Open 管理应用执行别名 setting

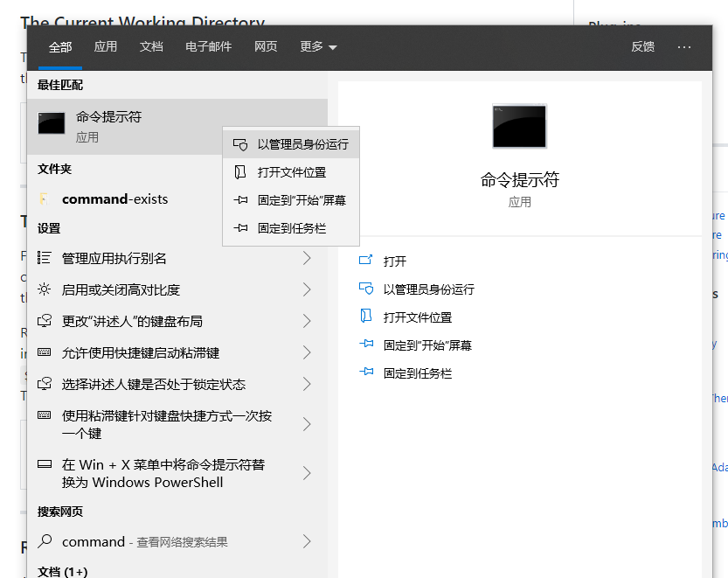click(177, 258)
